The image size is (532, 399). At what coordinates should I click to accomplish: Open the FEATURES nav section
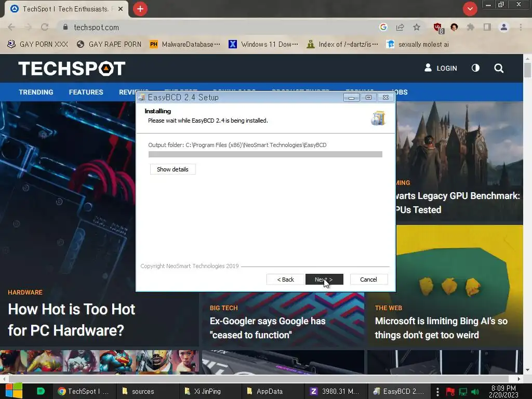[x=86, y=92]
